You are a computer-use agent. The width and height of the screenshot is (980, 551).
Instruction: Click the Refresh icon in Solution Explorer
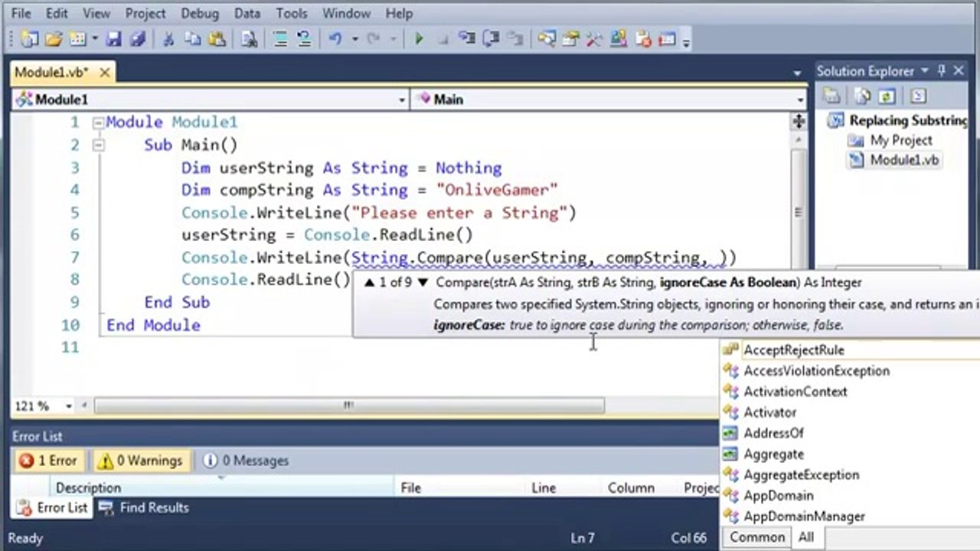click(x=887, y=96)
